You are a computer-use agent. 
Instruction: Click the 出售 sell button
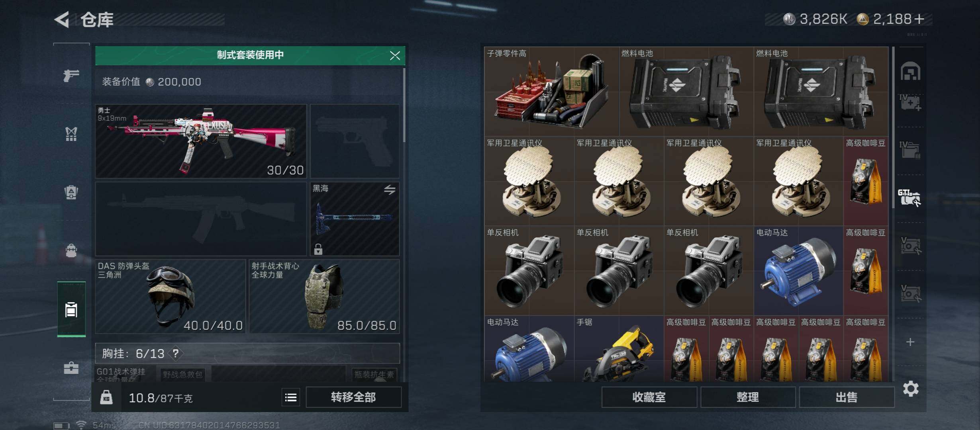(x=847, y=397)
